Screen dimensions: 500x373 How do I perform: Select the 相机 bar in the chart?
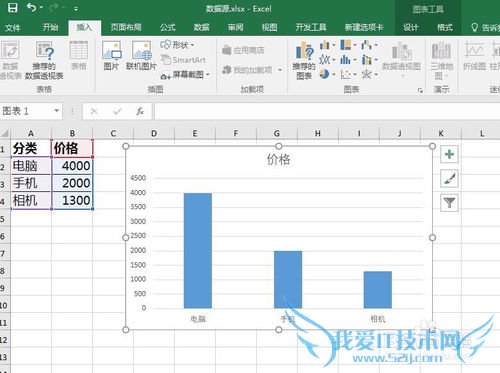click(378, 290)
